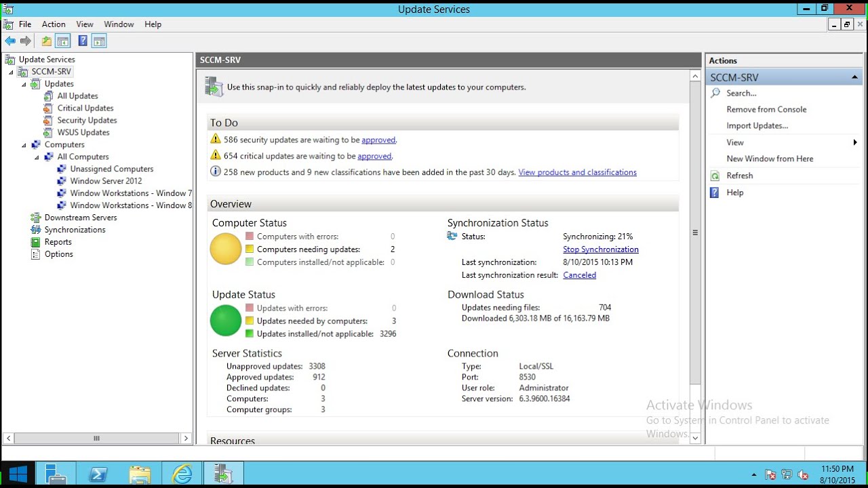Open the Action menu

[54, 24]
